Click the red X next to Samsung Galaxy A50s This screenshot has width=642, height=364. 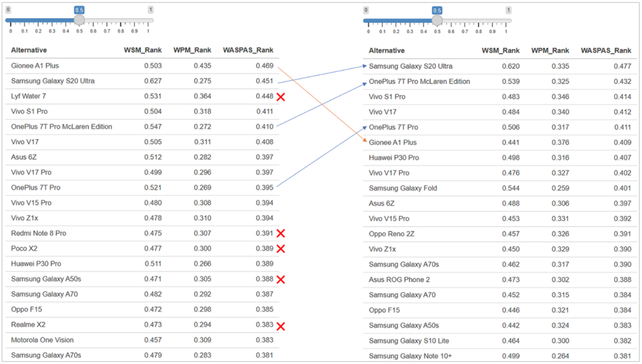click(281, 279)
